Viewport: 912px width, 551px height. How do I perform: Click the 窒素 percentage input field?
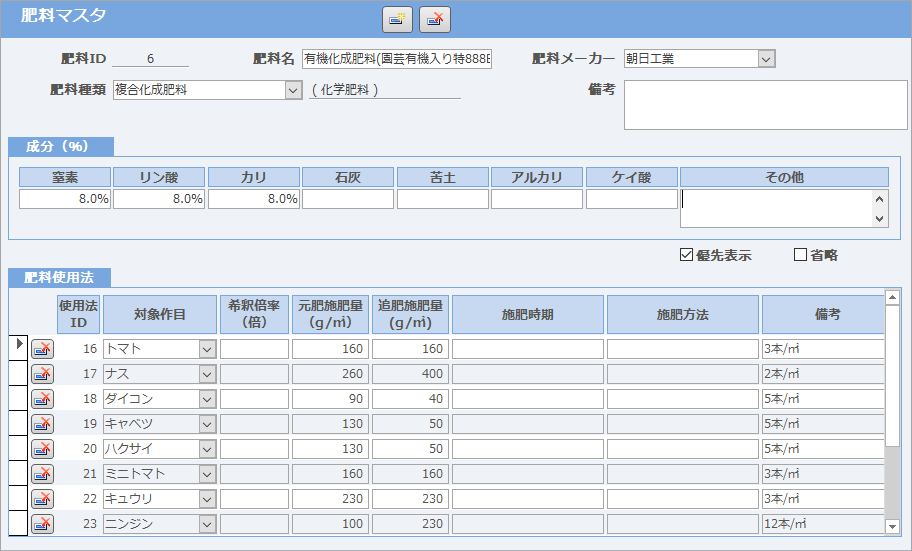coord(65,199)
